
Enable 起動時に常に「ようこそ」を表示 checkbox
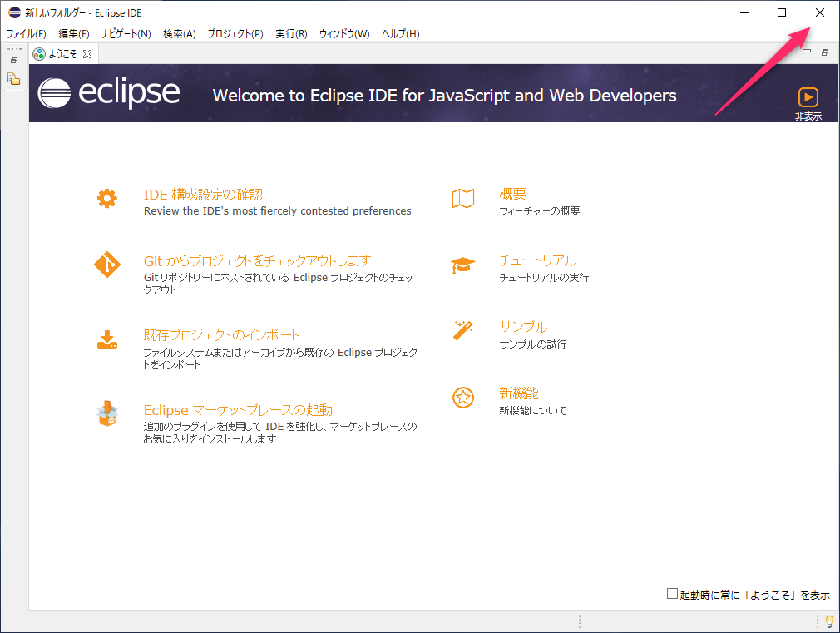(672, 594)
